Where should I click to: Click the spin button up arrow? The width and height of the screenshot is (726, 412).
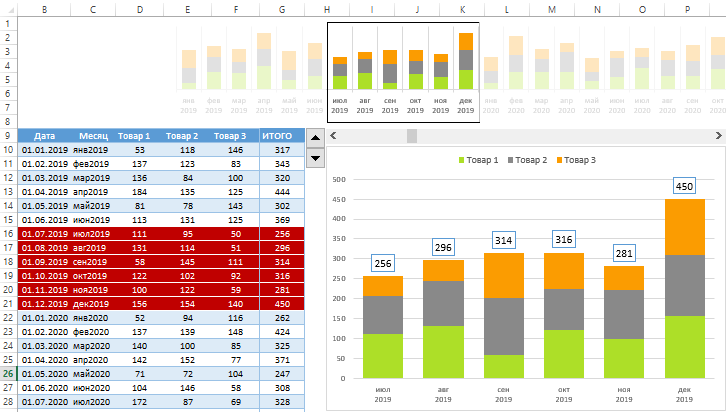[x=314, y=137]
